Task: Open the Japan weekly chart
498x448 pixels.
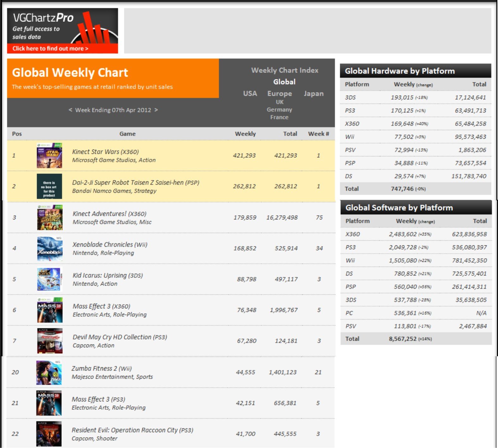Action: coord(314,94)
